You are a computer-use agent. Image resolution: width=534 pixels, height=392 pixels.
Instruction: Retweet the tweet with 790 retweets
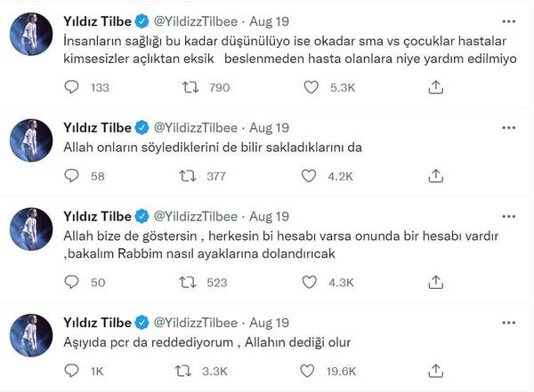click(x=190, y=86)
